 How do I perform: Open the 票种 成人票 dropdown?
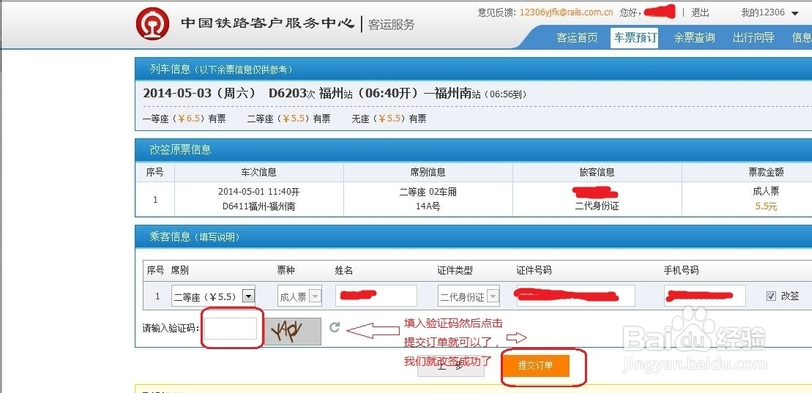[x=299, y=297]
